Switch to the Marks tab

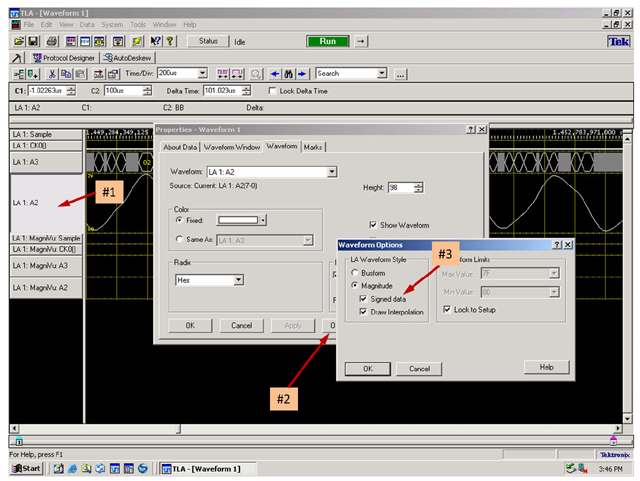click(314, 147)
